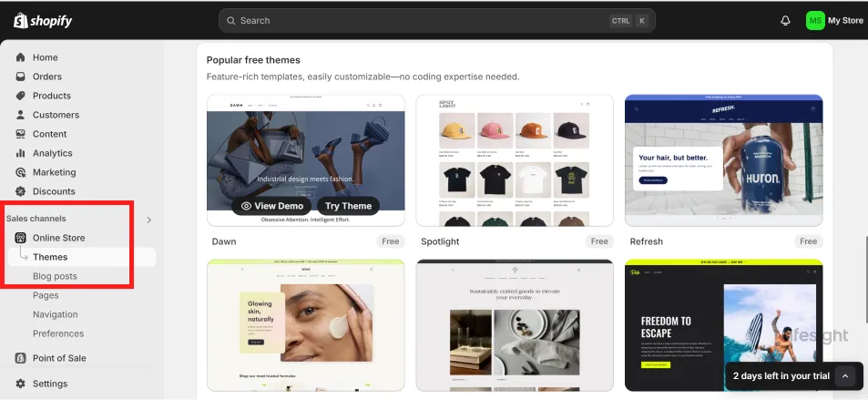This screenshot has width=868, height=400.
Task: Click the Discounts badge icon
Action: click(x=20, y=191)
